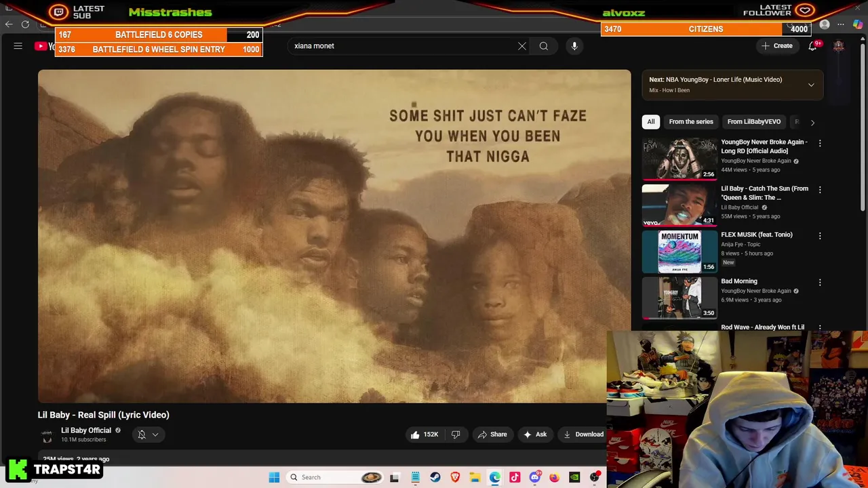Show more filter chips with right arrow

tap(812, 122)
